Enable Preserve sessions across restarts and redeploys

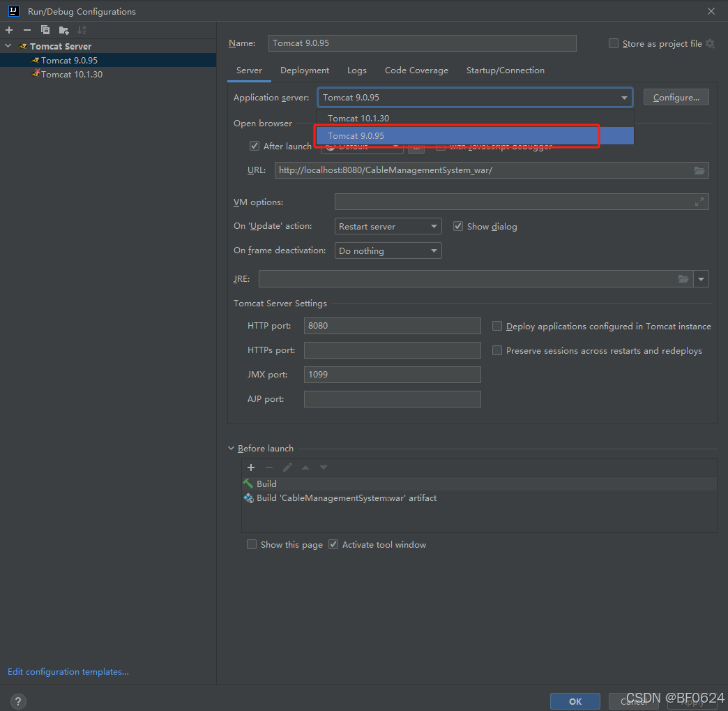[x=496, y=350]
